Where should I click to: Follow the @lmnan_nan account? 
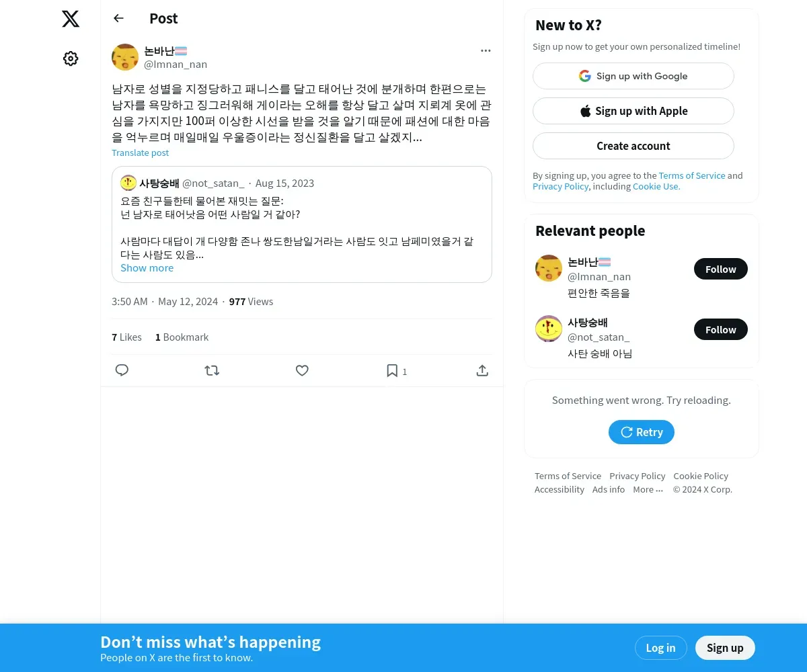click(x=721, y=269)
